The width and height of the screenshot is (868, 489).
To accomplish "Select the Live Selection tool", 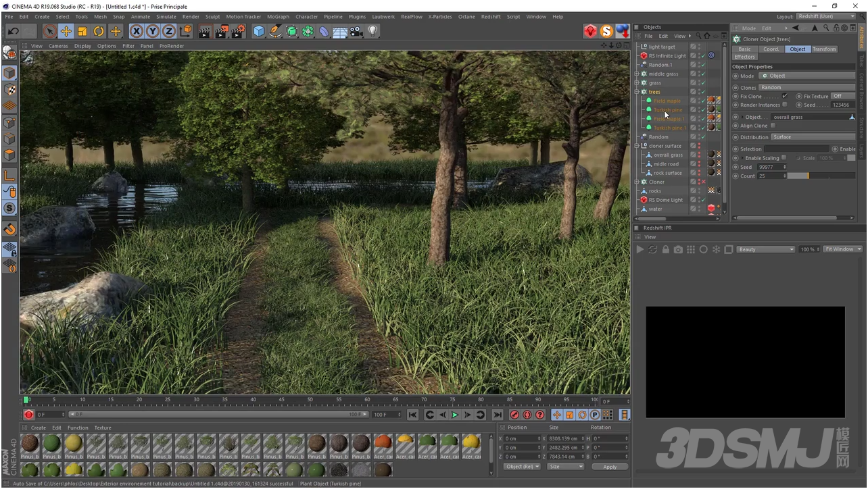I will tap(49, 31).
